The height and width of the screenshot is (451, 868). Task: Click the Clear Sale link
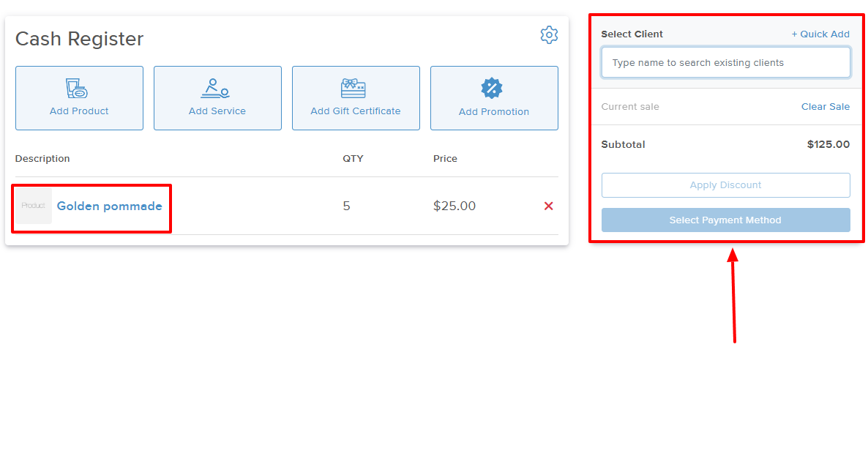[825, 107]
